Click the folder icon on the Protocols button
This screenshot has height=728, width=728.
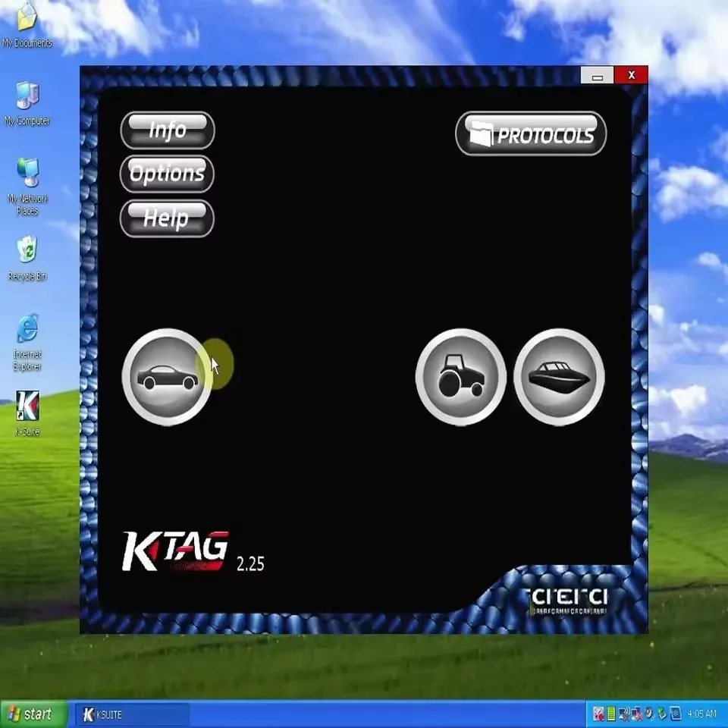pos(480,135)
